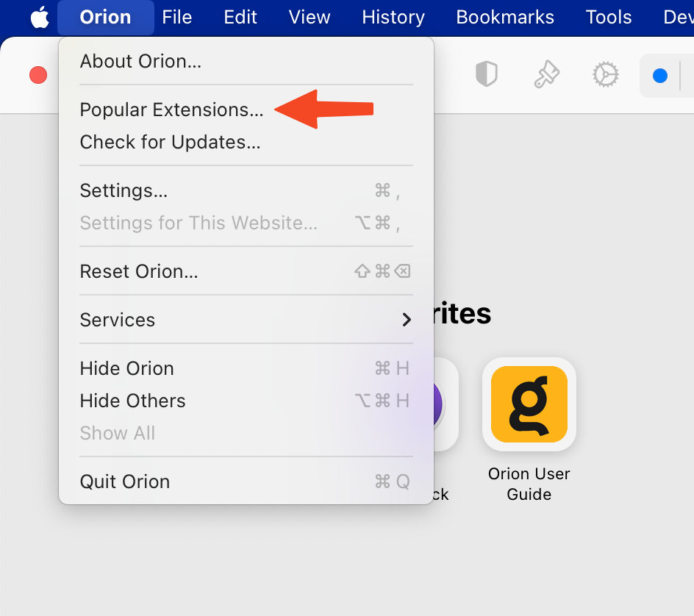Open the Tools menu
This screenshot has height=616, width=694.
(x=608, y=18)
